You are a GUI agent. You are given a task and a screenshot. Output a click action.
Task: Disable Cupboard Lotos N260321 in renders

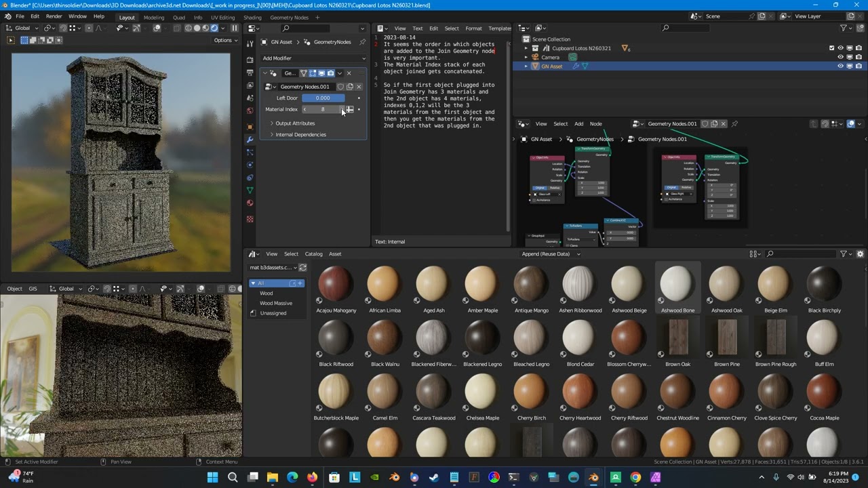click(859, 48)
